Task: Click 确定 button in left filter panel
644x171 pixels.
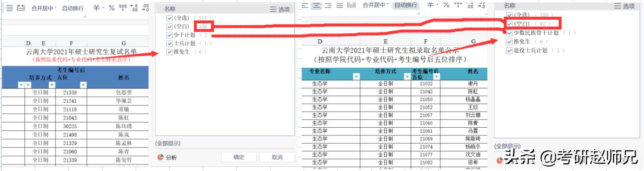Action: [239, 157]
